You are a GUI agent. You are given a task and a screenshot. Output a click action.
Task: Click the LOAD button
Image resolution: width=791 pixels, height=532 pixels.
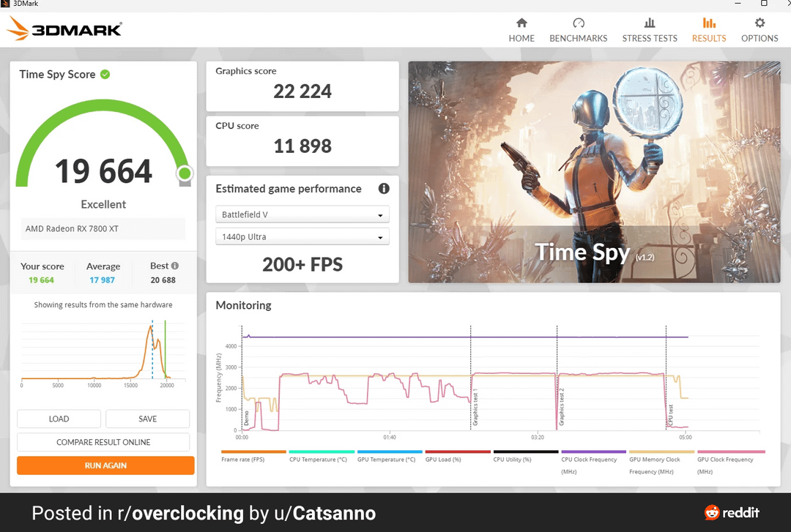59,419
